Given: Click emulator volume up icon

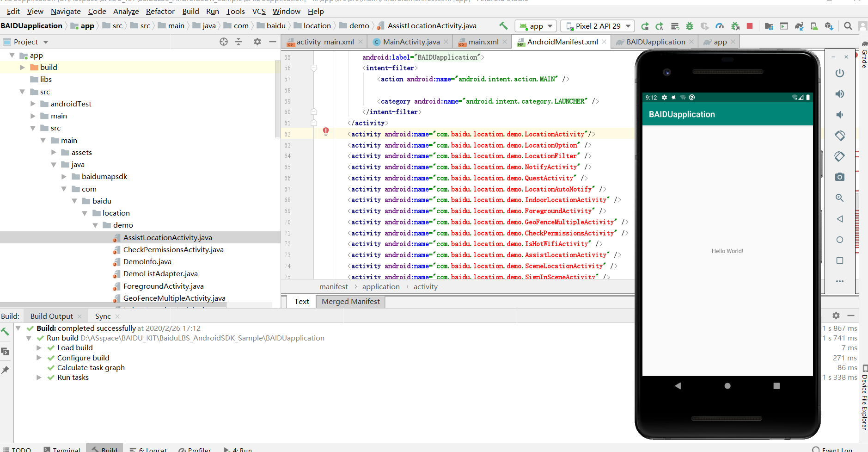Looking at the screenshot, I should (x=840, y=94).
